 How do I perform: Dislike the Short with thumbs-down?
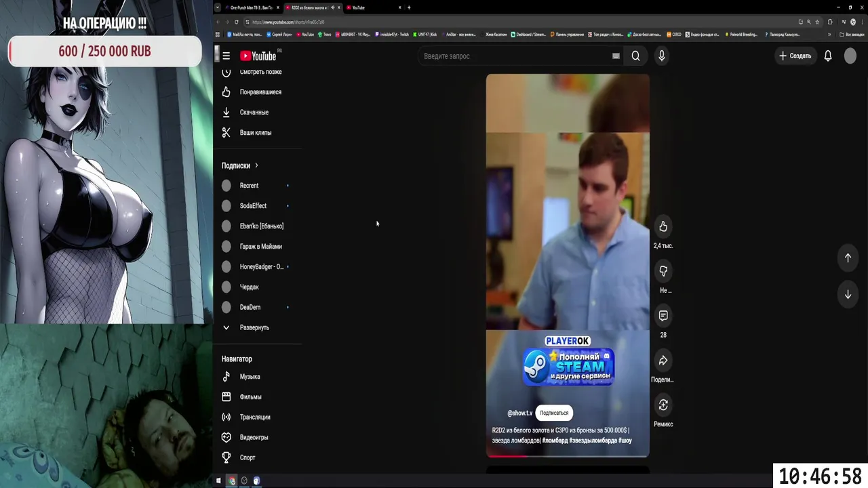pyautogui.click(x=663, y=271)
